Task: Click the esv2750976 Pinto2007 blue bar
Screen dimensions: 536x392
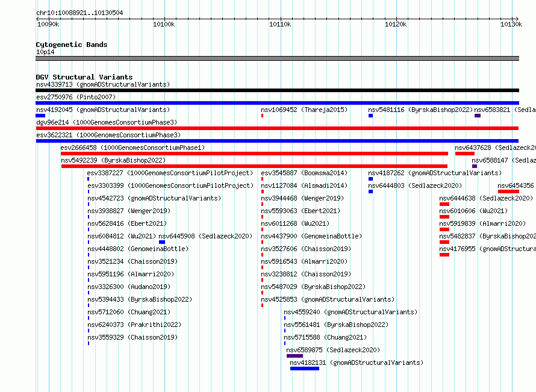Action: click(277, 103)
